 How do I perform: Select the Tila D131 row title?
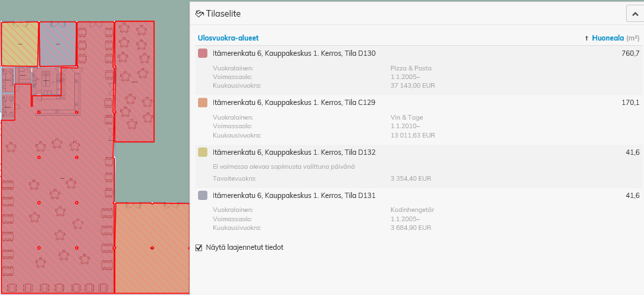pyautogui.click(x=294, y=196)
